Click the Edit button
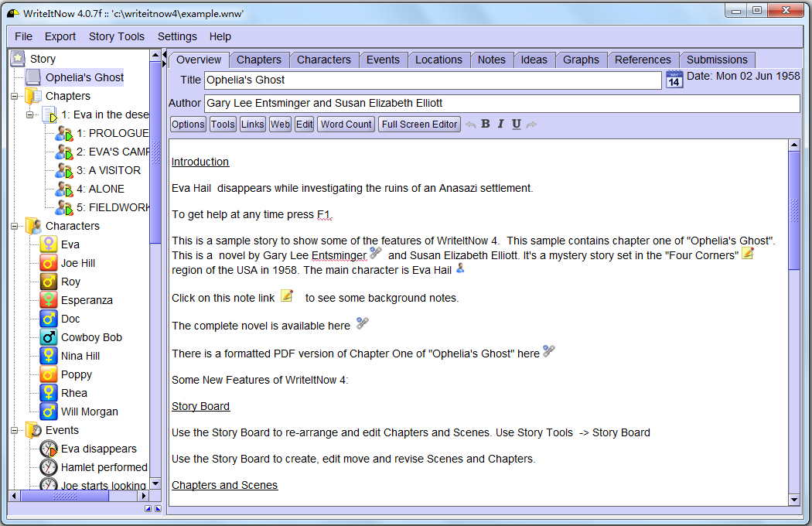 coord(304,125)
